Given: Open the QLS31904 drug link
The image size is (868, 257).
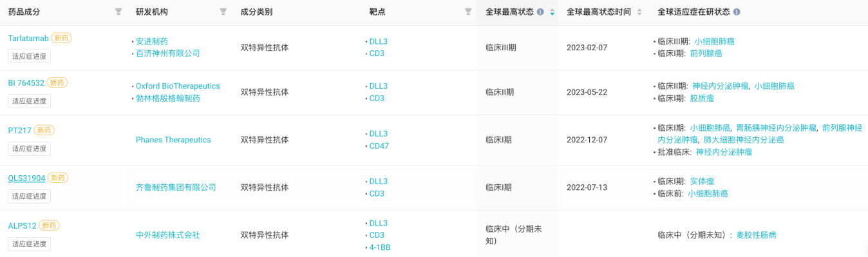Looking at the screenshot, I should [x=26, y=178].
